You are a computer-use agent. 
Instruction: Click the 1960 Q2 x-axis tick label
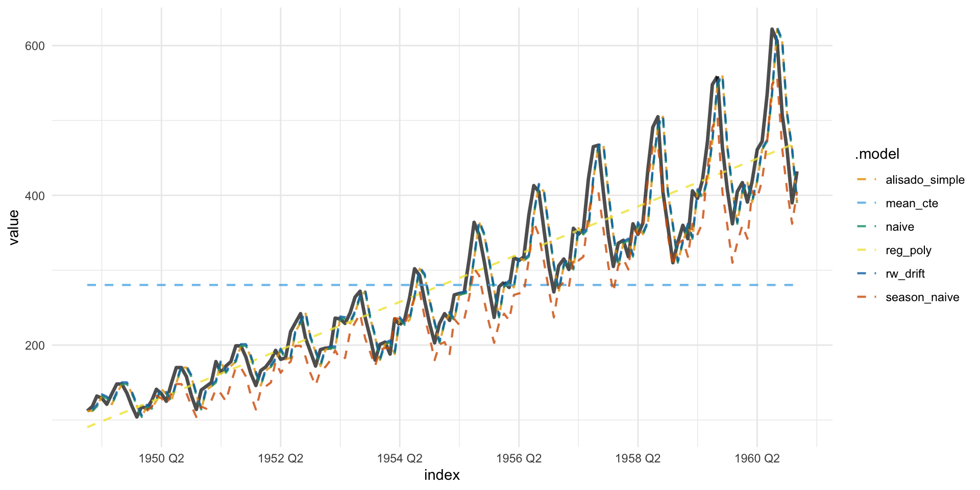point(757,458)
